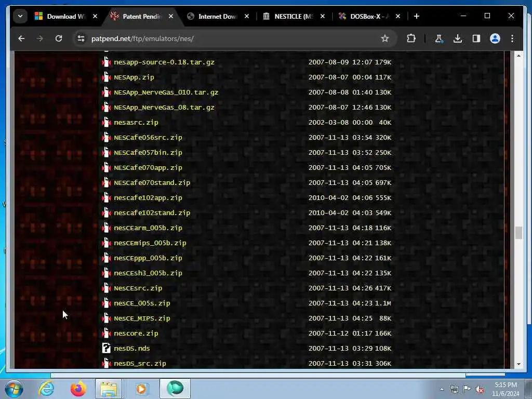Image resolution: width=532 pixels, height=399 pixels.
Task: Open the tab search dropdown
Action: (20, 16)
